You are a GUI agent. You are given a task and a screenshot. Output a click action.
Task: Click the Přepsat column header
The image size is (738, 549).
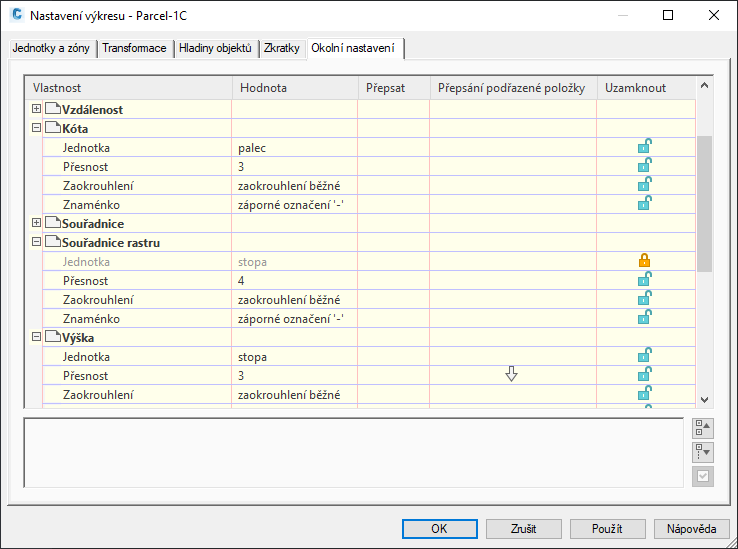coord(394,88)
